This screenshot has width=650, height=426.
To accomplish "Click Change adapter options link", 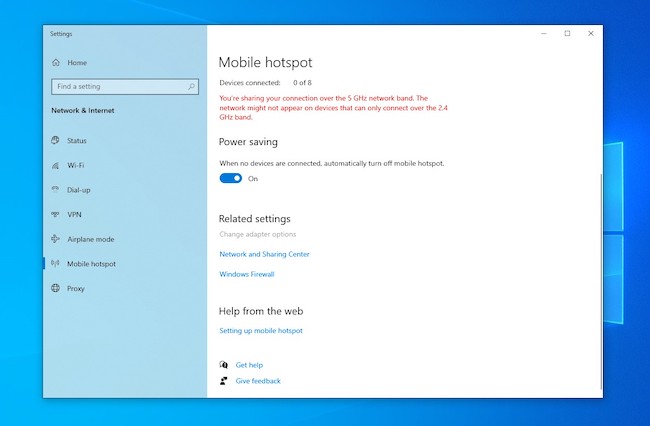I will [258, 234].
